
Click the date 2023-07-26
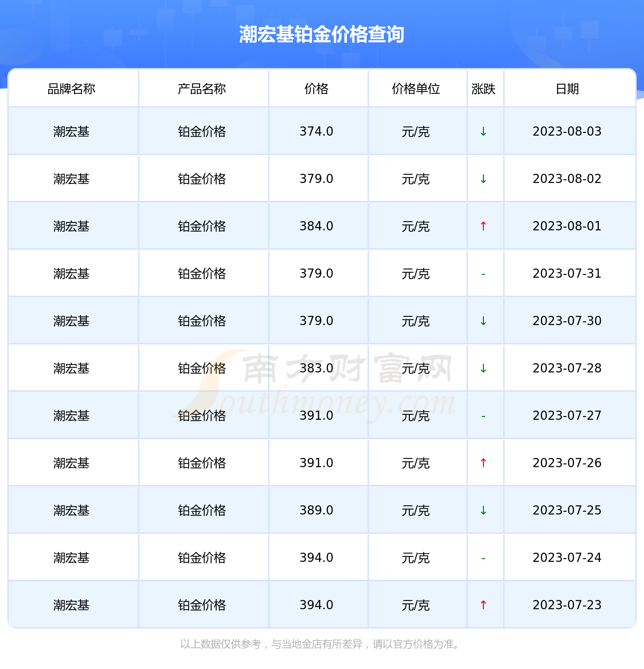click(567, 463)
